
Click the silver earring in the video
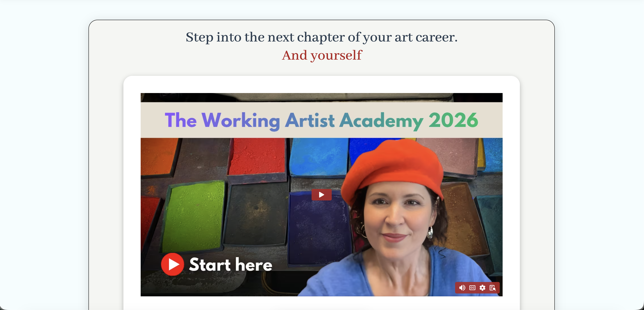[430, 233]
